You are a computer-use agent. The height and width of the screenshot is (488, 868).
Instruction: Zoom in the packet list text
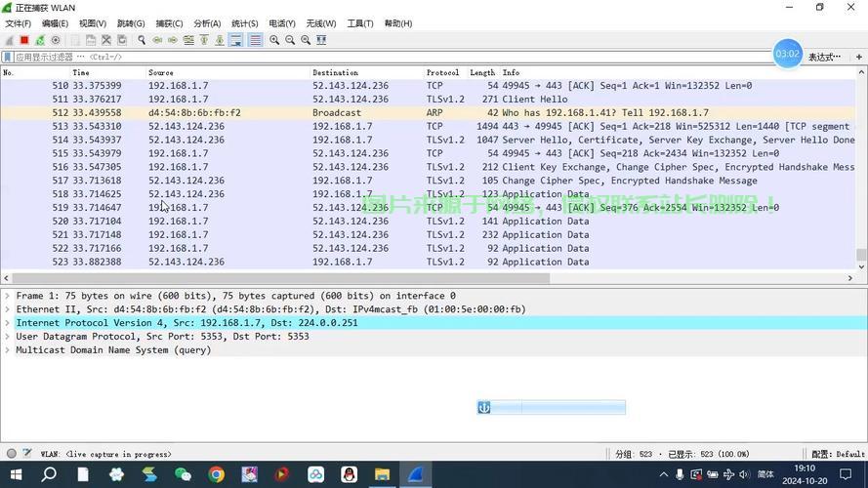pos(274,40)
